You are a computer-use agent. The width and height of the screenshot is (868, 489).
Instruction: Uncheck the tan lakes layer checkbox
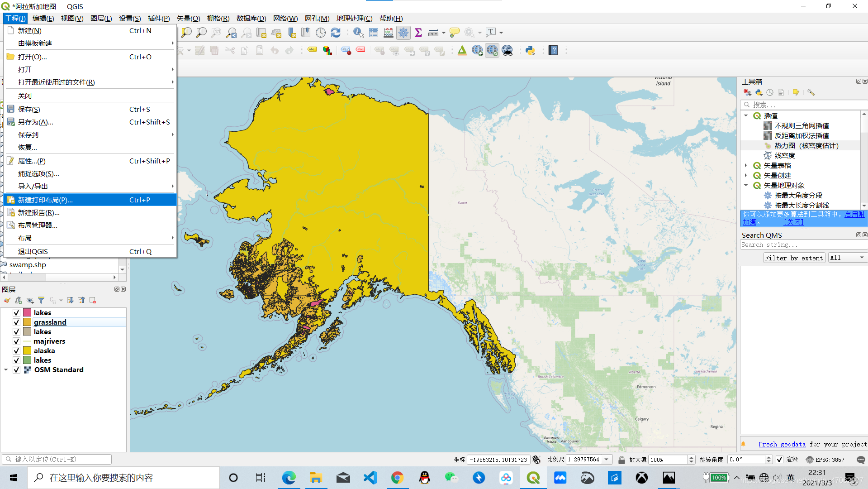click(x=16, y=332)
